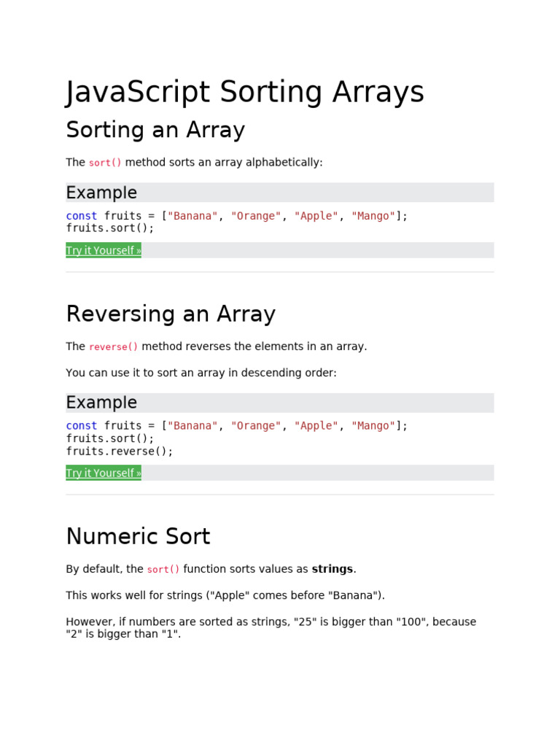Select the Reversing an Array heading
Viewport: 560px width, 747px height.
pyautogui.click(x=171, y=314)
